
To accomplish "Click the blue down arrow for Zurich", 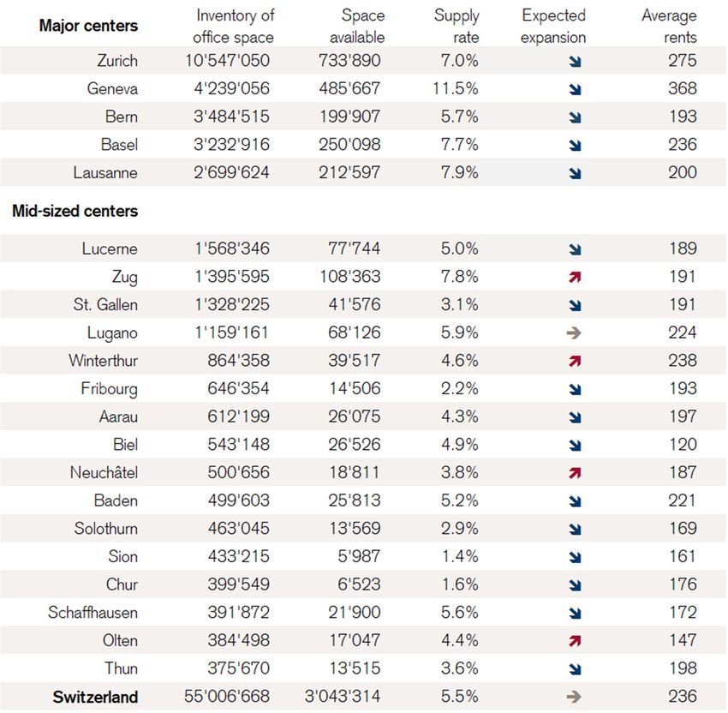I will pyautogui.click(x=576, y=62).
